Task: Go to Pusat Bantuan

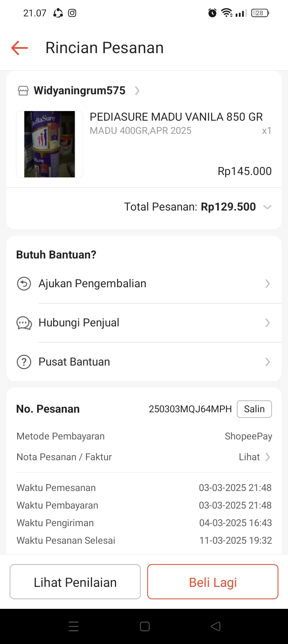Action: click(74, 362)
